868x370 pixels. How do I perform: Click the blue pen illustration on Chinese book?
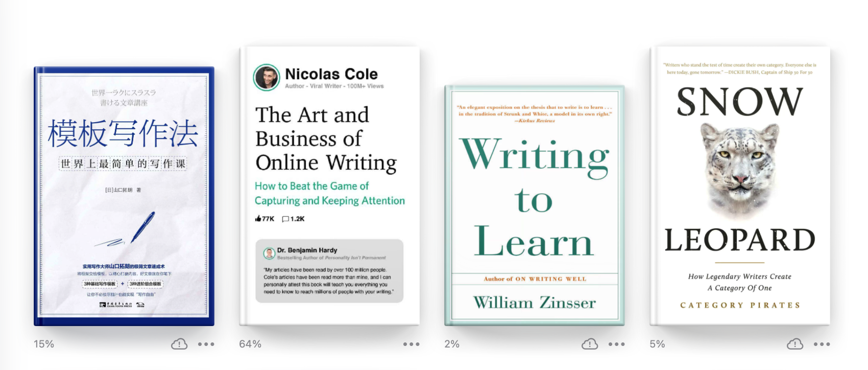point(142,227)
